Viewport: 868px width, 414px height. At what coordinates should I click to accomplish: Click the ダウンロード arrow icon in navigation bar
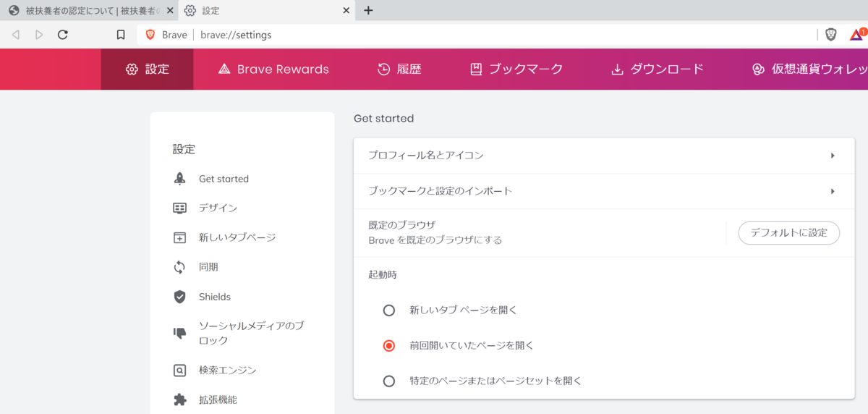pos(617,69)
